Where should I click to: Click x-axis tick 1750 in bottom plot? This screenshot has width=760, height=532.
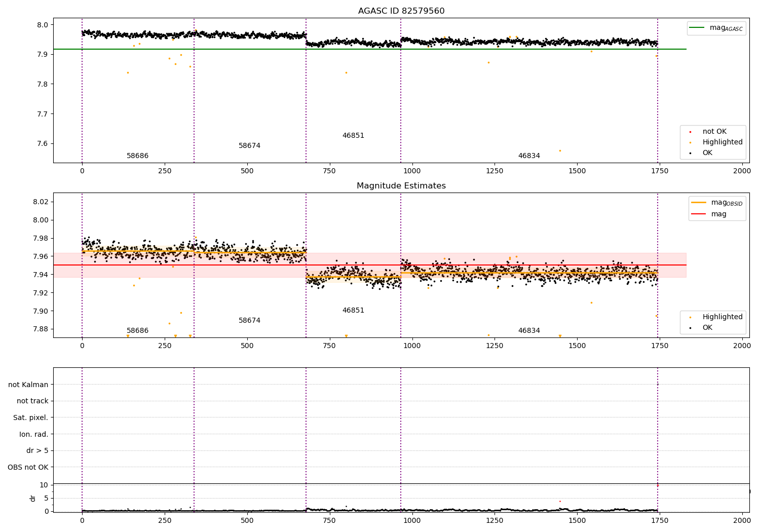tap(660, 520)
